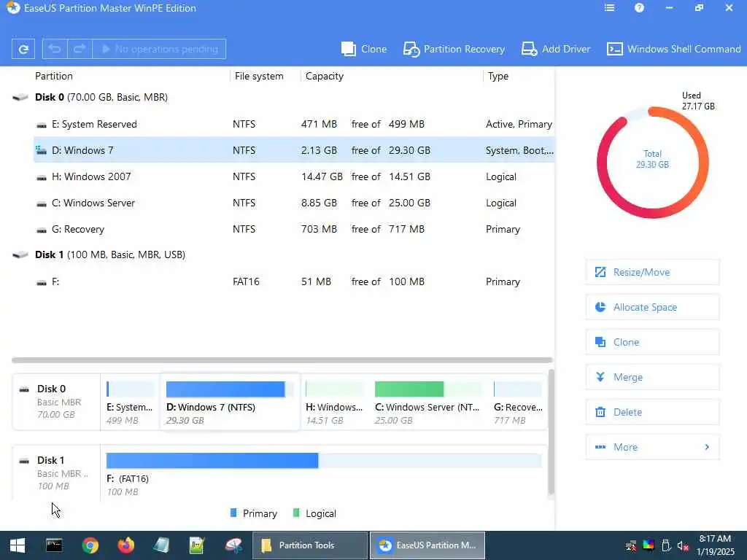Screen dimensions: 747x560
Task: Launch Firefox from taskbar
Action: 125,545
